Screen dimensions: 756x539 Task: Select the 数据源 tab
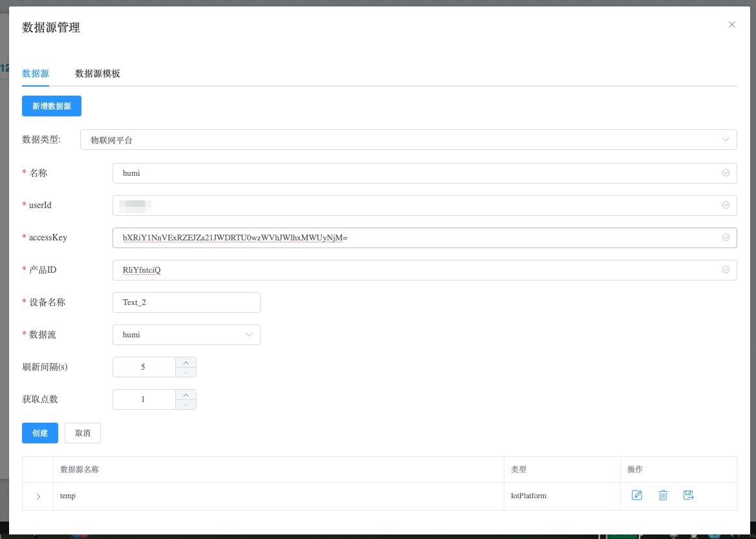pos(36,74)
